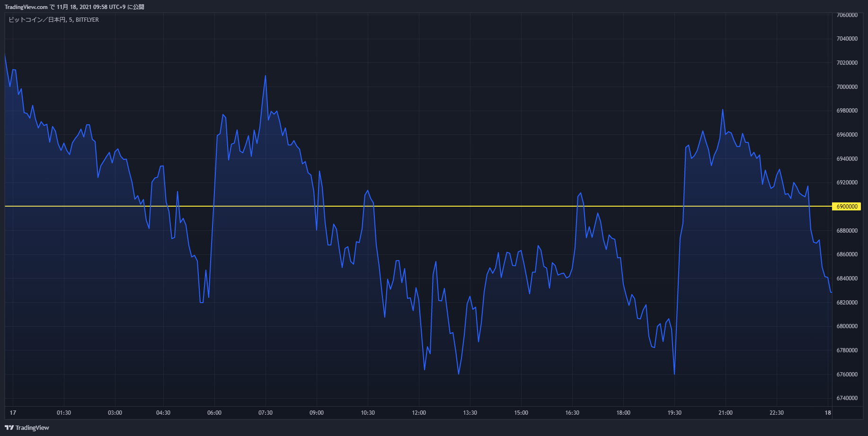Click the 19:30 time axis label
The width and height of the screenshot is (868, 436).
(x=674, y=413)
